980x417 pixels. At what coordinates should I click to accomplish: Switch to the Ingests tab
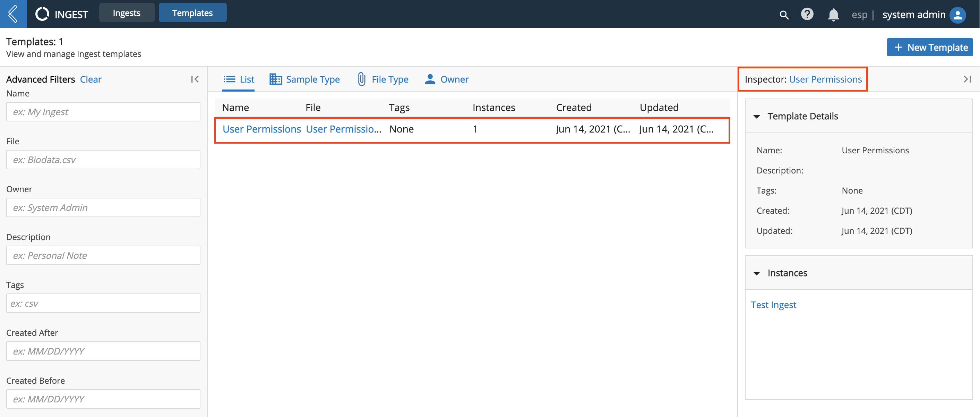point(127,13)
